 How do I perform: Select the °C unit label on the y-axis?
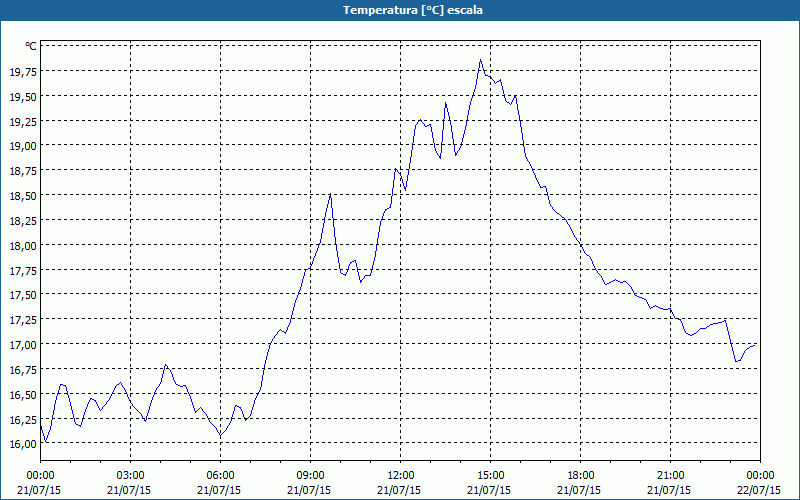31,46
